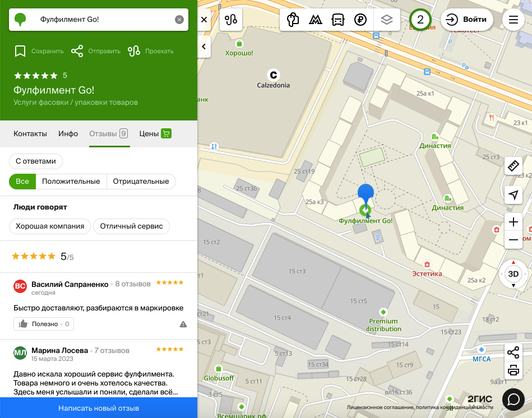Print the map with the printer icon
The image size is (532, 418).
514,370
